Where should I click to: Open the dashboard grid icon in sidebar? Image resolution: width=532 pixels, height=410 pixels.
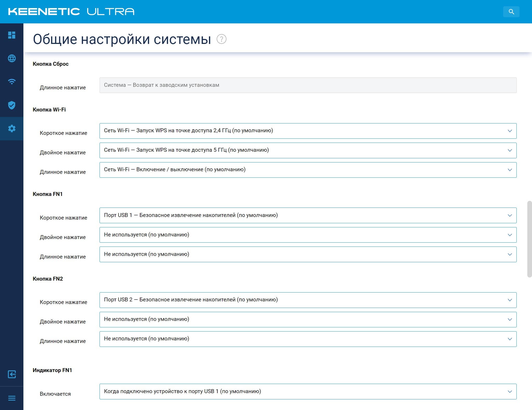pos(12,35)
